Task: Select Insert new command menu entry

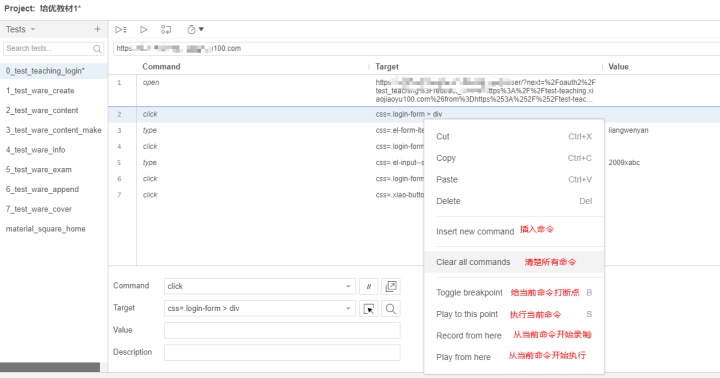Action: [x=514, y=231]
